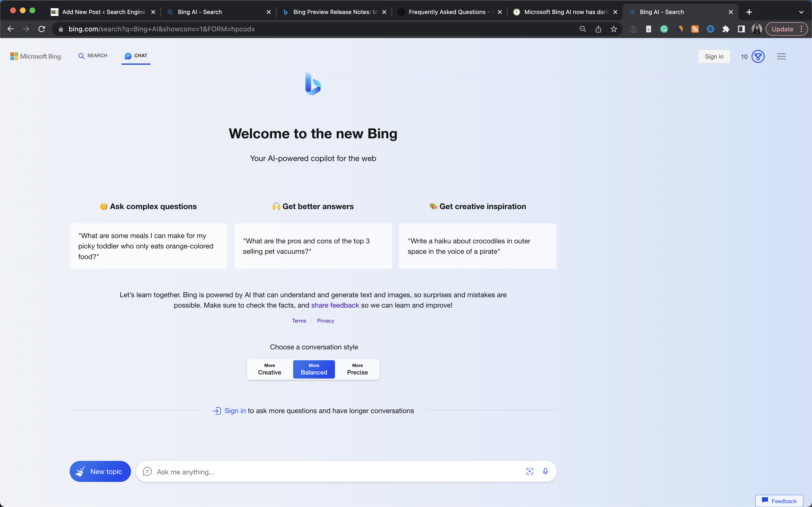This screenshot has height=507, width=812.
Task: Open the Microsoft Rewards trophy icon
Action: (x=758, y=56)
